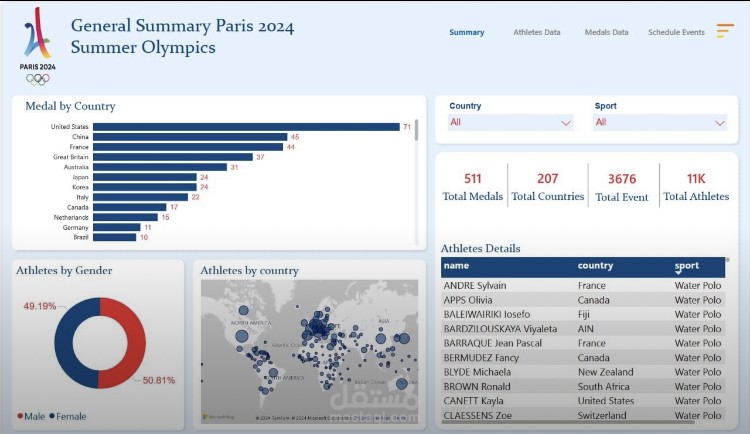The width and height of the screenshot is (750, 434).
Task: Click the Australia bubble on the map
Action: pyautogui.click(x=402, y=383)
